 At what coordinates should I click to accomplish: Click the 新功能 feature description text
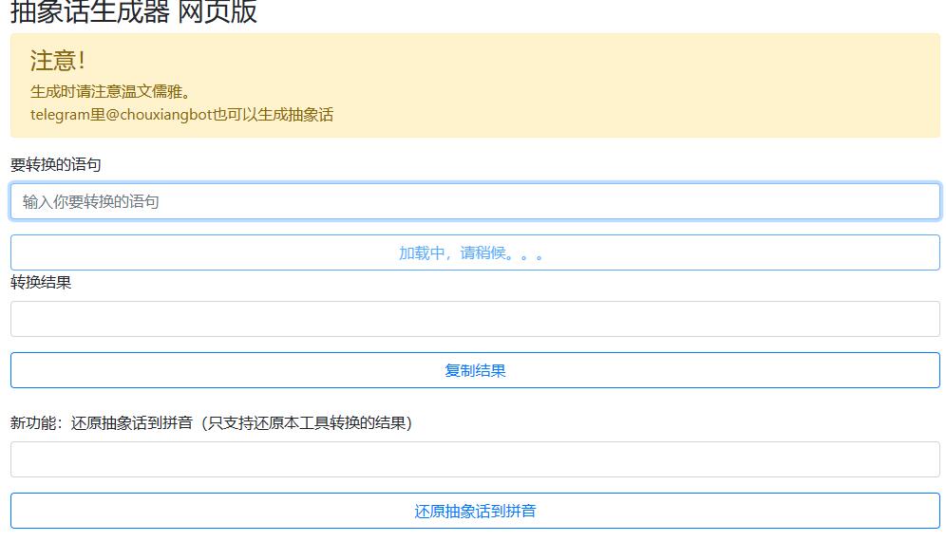click(x=211, y=423)
